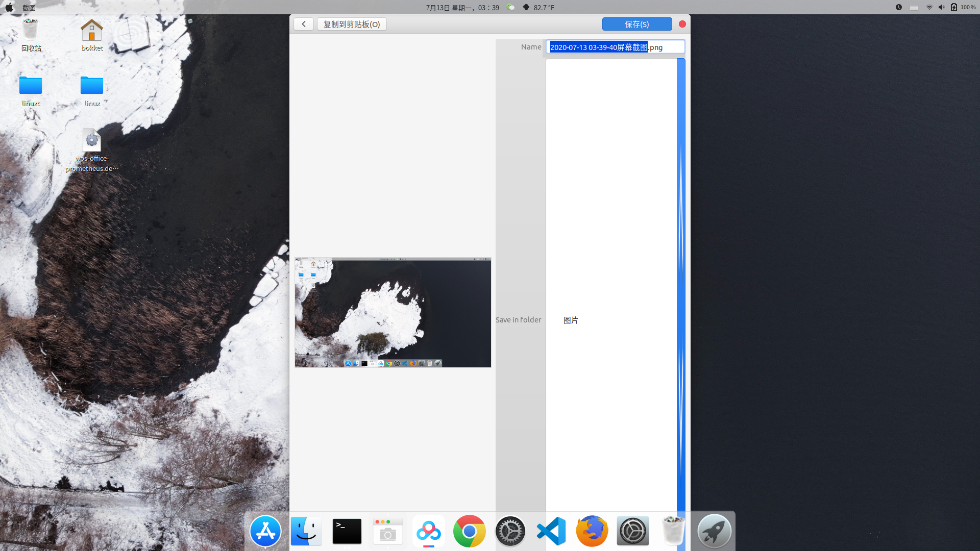Open the 截图 application menu
The image size is (980, 551).
coord(29,8)
